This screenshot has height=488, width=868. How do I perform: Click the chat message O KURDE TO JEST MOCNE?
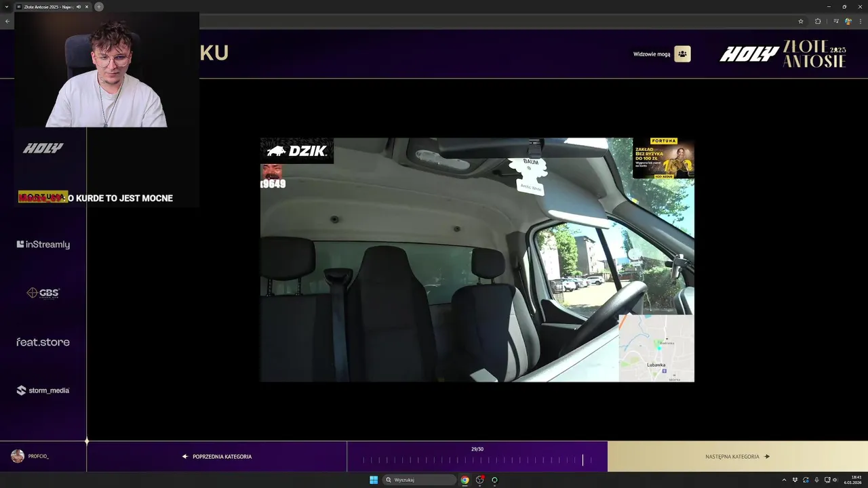click(121, 198)
